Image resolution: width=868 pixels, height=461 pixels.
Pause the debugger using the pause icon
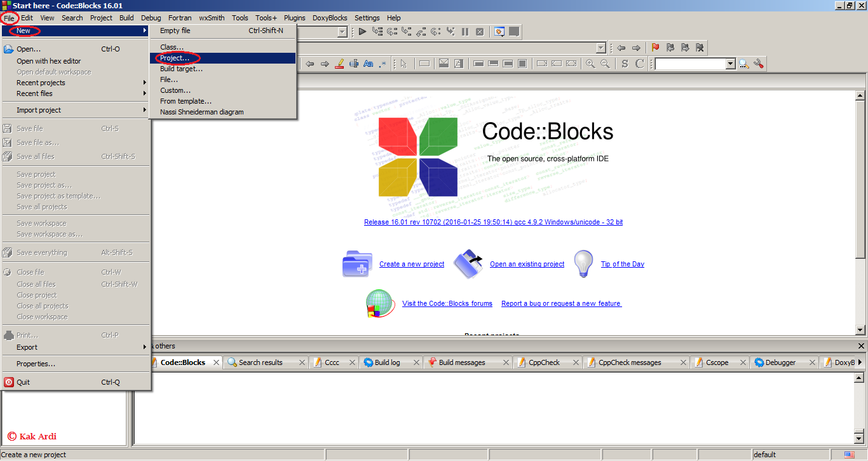(x=466, y=31)
